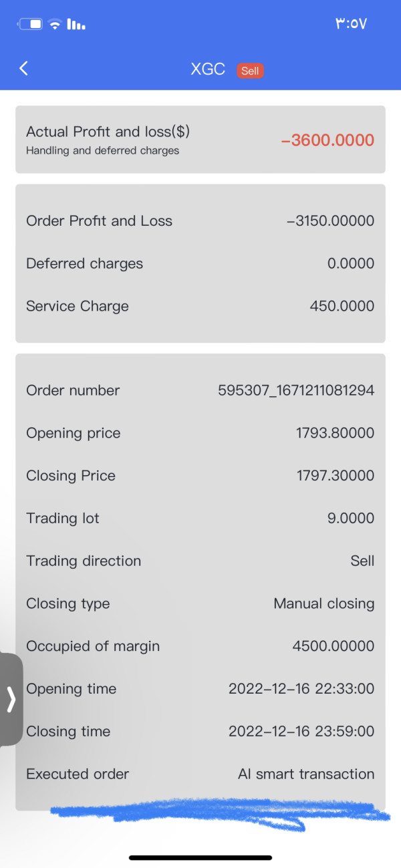Screen dimensions: 401x868
Task: Tap the Closing time date value
Action: (301, 732)
